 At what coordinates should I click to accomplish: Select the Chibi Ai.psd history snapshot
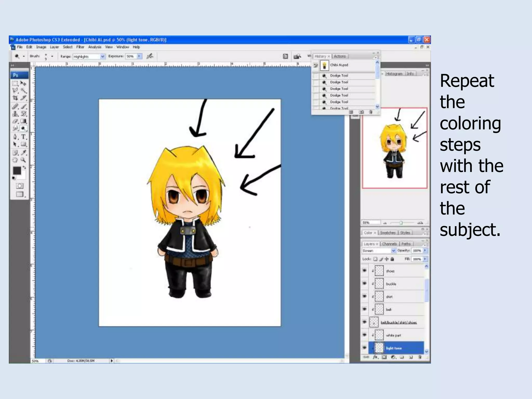(x=344, y=65)
